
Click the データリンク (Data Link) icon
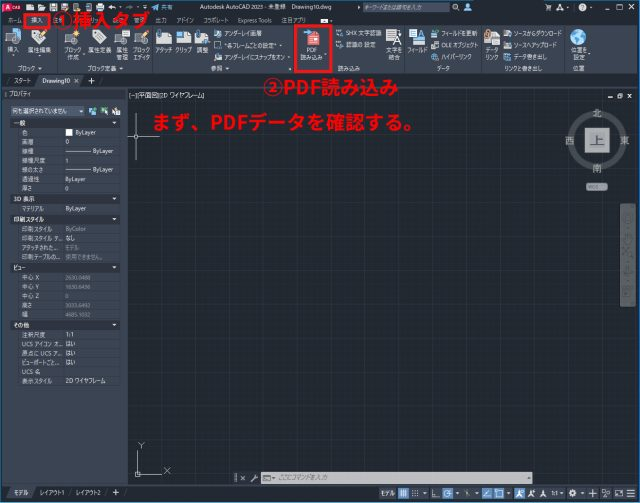(x=492, y=46)
